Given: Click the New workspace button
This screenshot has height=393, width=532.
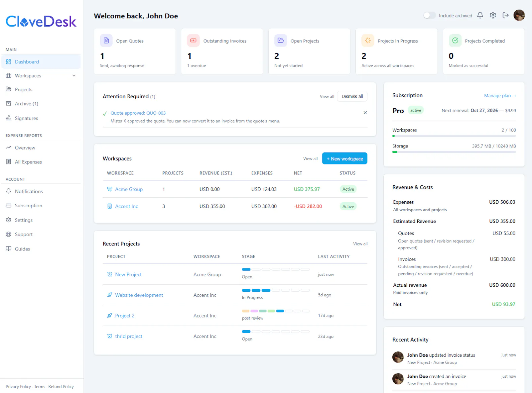Looking at the screenshot, I should coord(344,158).
